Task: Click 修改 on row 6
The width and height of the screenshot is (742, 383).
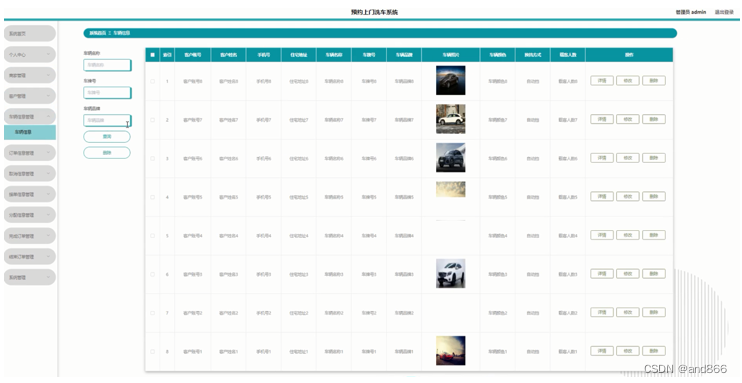Action: pyautogui.click(x=628, y=274)
